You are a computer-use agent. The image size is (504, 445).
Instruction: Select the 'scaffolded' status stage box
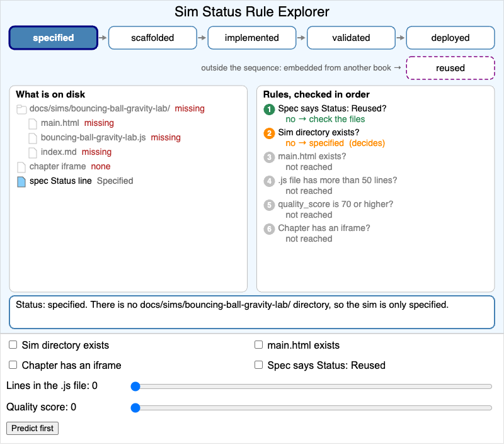click(x=152, y=38)
